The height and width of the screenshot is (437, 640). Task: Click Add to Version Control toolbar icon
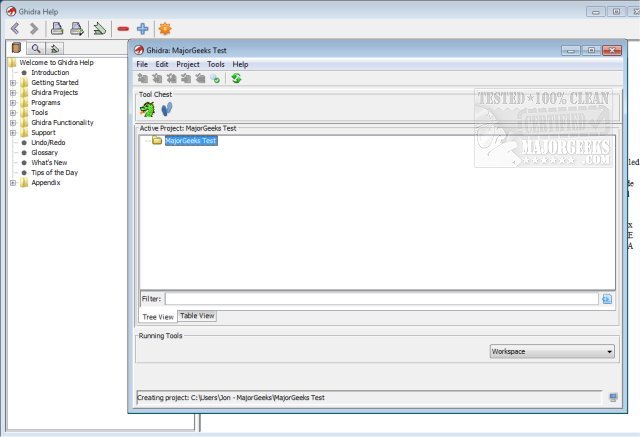tap(142, 78)
